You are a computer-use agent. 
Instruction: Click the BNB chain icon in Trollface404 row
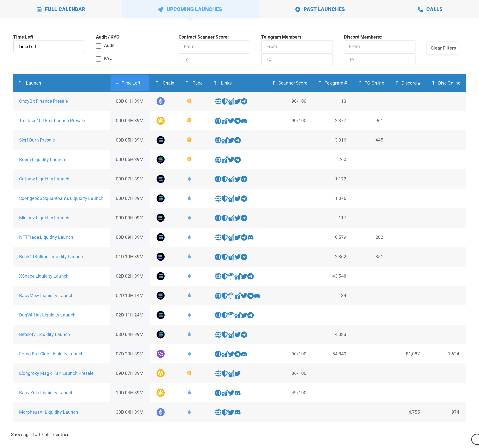coord(160,121)
